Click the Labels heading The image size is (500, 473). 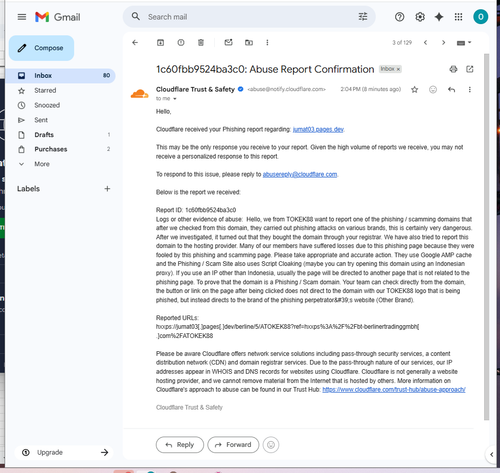pos(28,189)
